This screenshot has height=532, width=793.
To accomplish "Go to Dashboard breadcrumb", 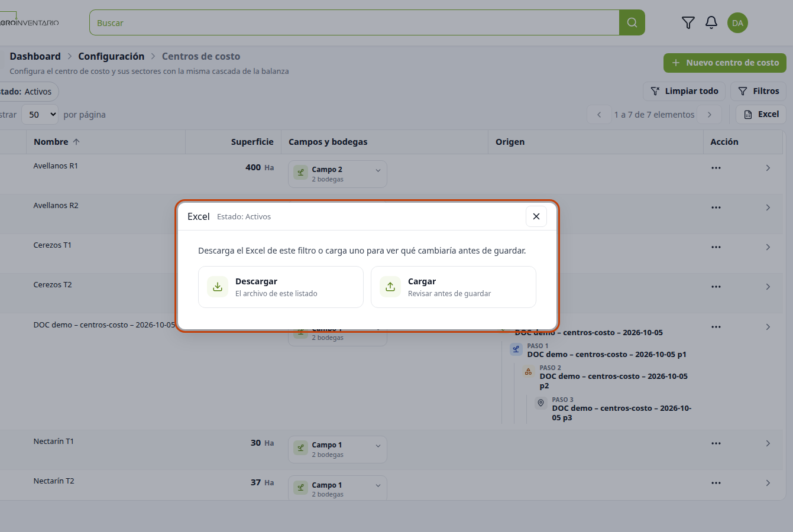I will [x=35, y=56].
